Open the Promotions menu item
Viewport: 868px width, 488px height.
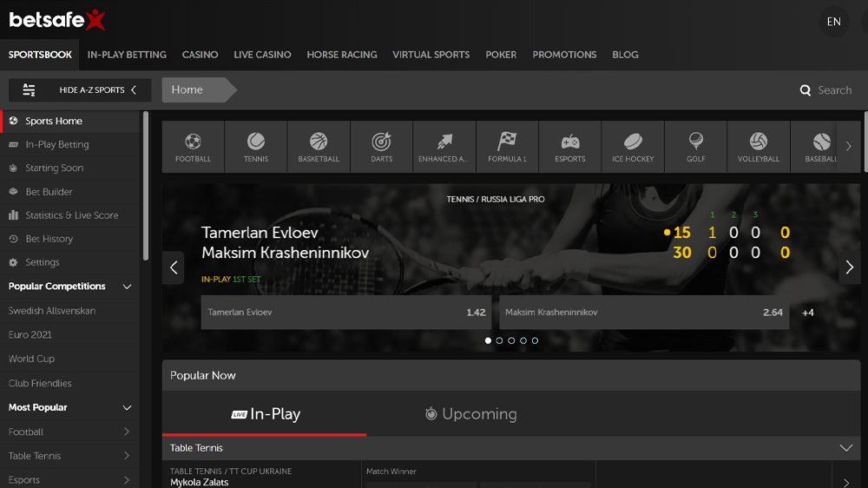tap(565, 55)
